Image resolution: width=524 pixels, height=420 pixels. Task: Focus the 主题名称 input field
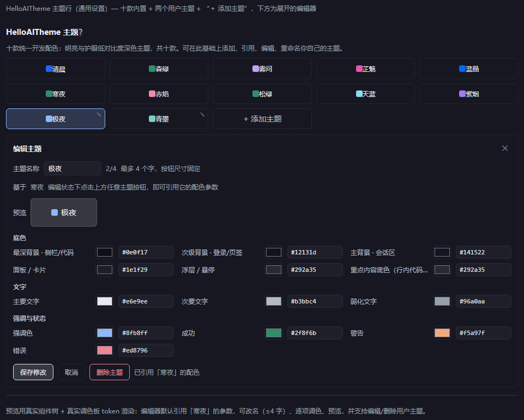(x=73, y=169)
